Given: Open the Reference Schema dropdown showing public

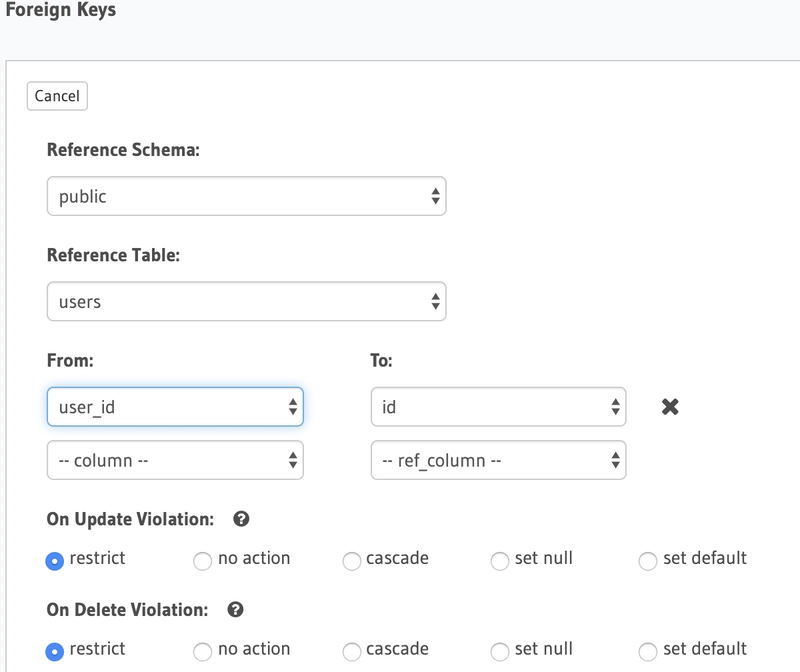Looking at the screenshot, I should tap(246, 197).
